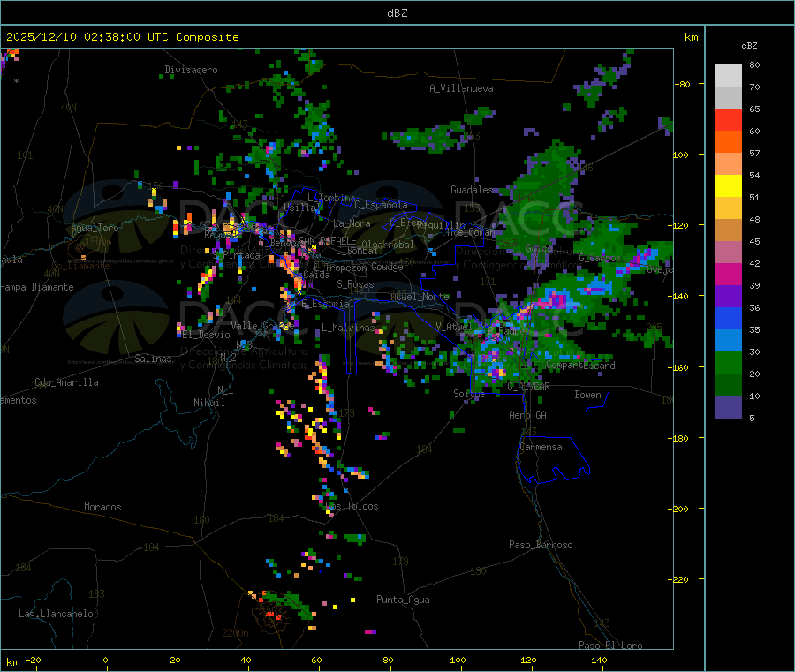Viewport: 795px width, 672px height.
Task: Click the magenta 39 dBZ legend swatch
Action: click(728, 274)
